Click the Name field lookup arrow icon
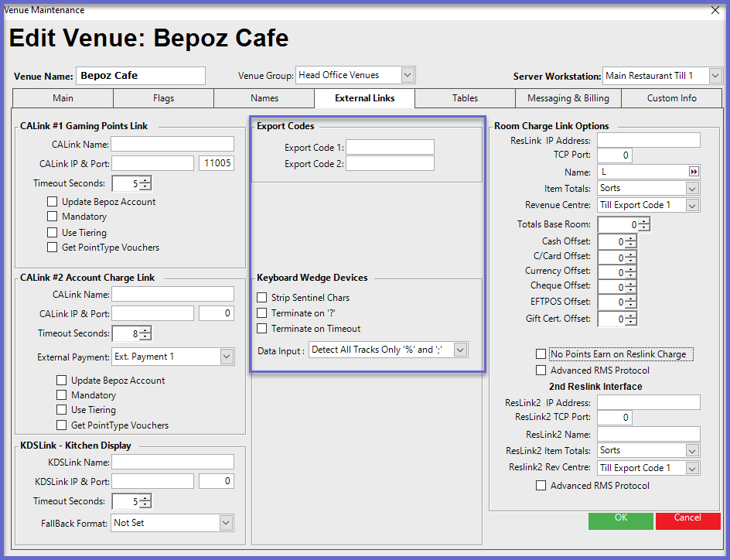 coord(694,172)
